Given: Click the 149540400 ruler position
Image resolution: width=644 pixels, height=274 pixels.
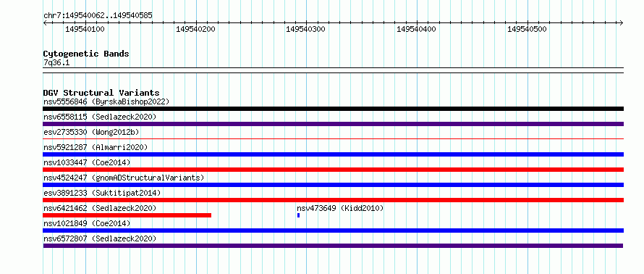Looking at the screenshot, I should point(417,29).
